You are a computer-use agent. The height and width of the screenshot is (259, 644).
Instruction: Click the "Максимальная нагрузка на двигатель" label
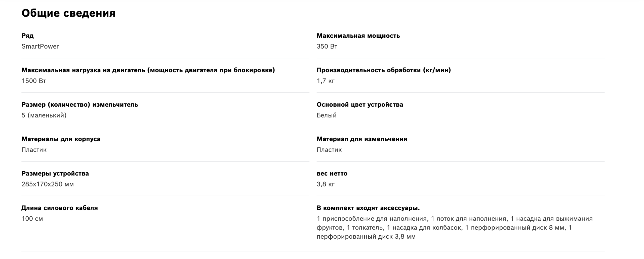(148, 70)
